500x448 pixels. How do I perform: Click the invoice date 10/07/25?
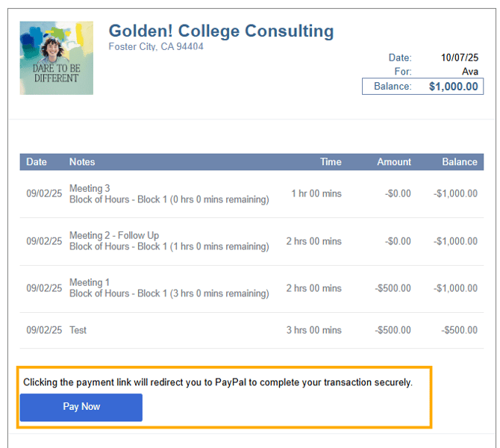click(459, 57)
